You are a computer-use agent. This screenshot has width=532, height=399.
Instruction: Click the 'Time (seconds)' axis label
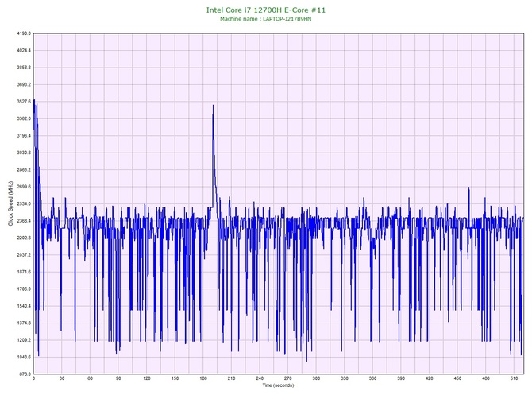click(x=278, y=385)
